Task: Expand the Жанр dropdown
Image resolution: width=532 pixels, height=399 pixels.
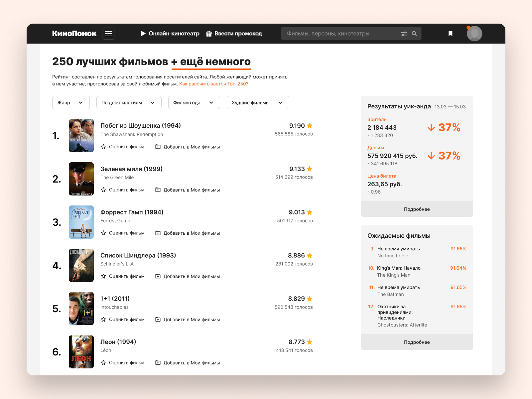Action: pos(71,102)
